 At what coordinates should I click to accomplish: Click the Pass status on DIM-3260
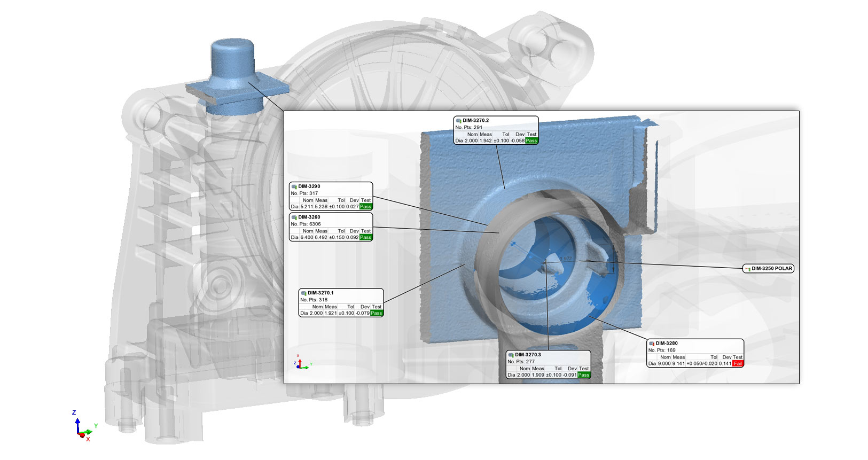coord(366,237)
